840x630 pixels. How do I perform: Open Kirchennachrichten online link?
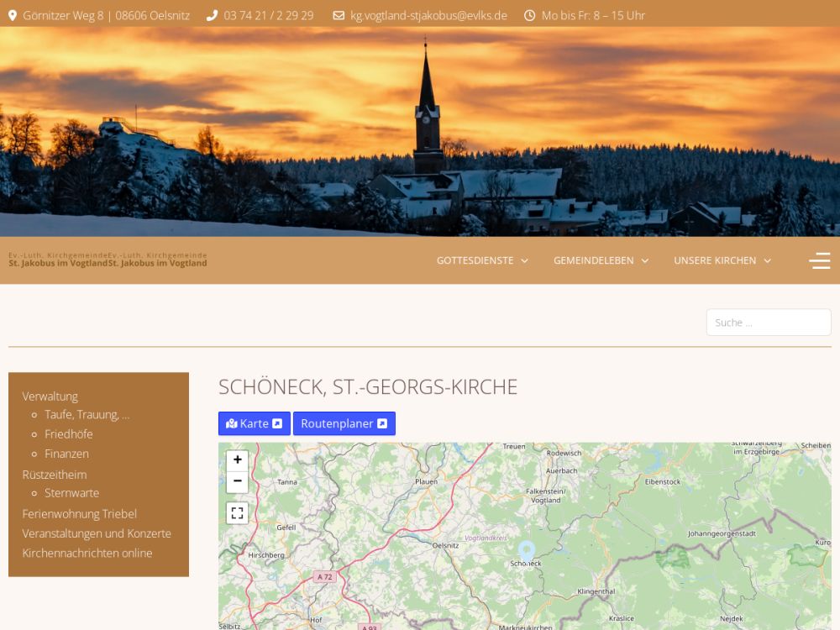[x=87, y=553]
